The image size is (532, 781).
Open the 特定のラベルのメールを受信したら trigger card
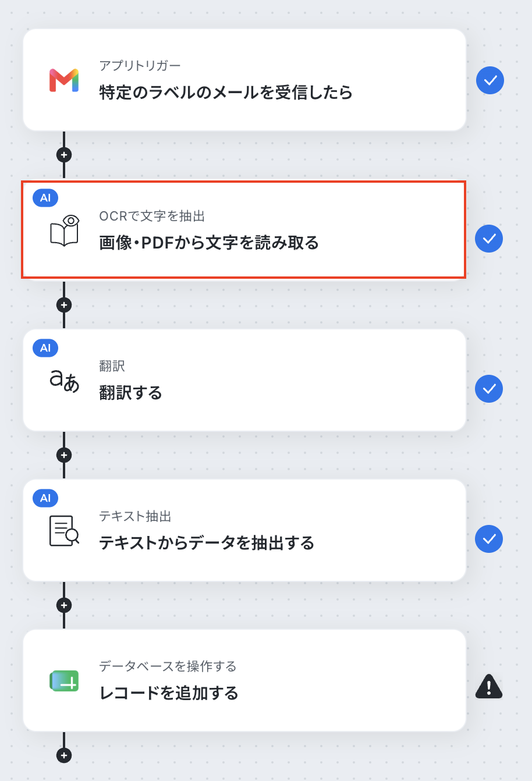(244, 80)
